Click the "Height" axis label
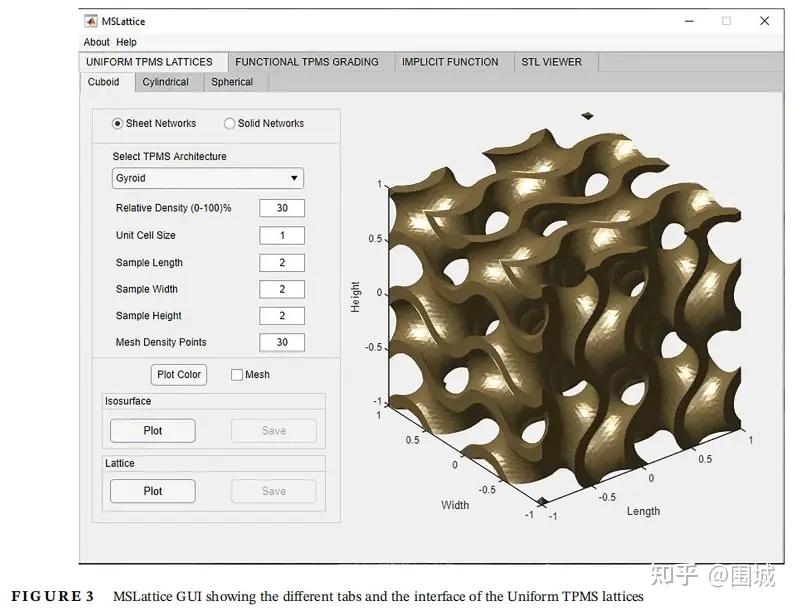 (355, 297)
